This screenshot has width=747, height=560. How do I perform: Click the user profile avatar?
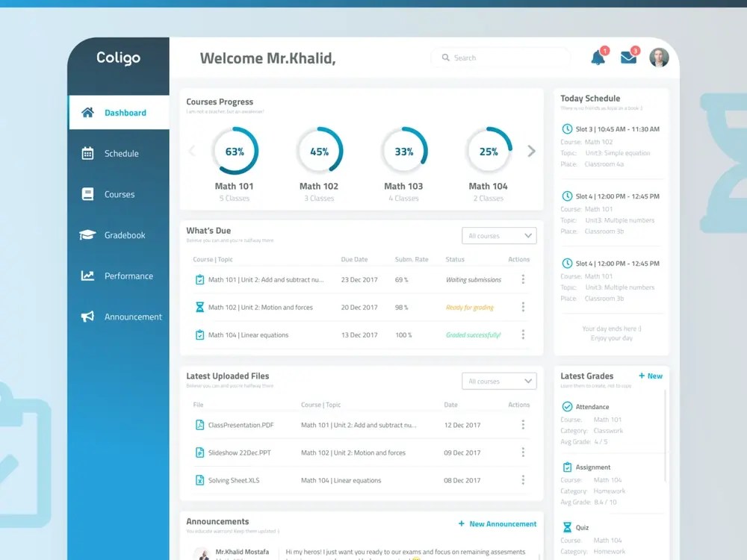(659, 57)
